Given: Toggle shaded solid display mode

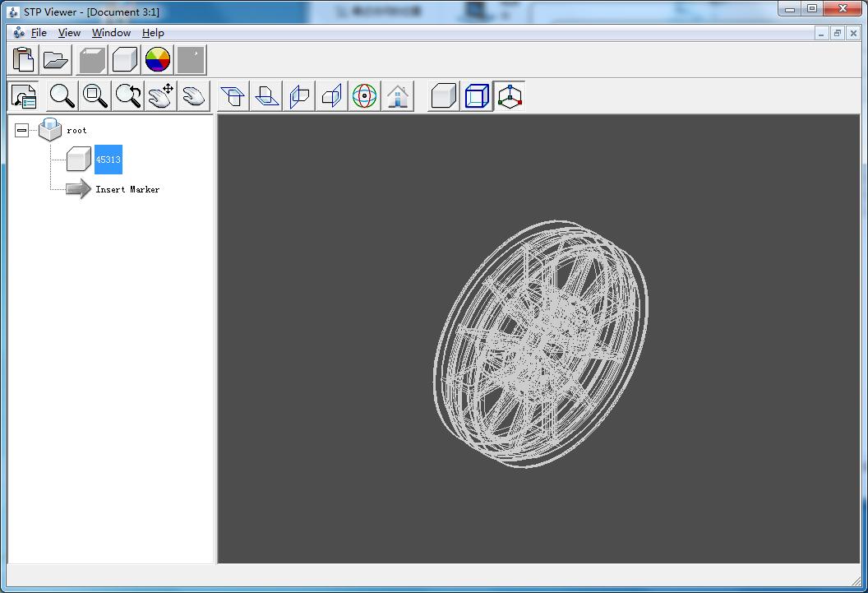Looking at the screenshot, I should point(443,95).
